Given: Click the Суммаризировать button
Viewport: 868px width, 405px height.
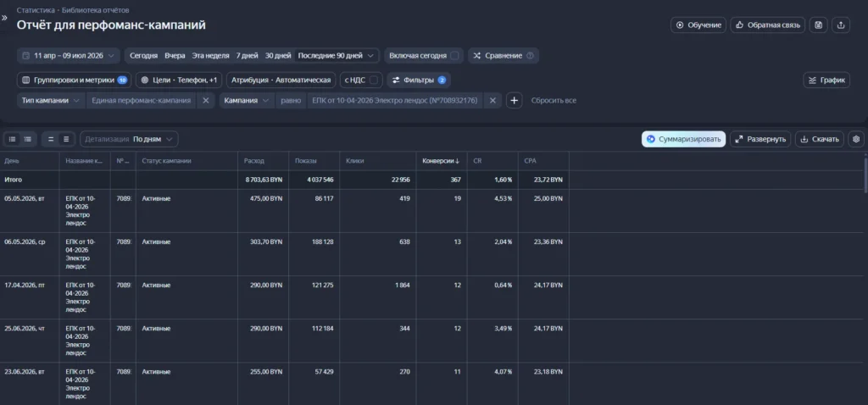Looking at the screenshot, I should (x=684, y=139).
